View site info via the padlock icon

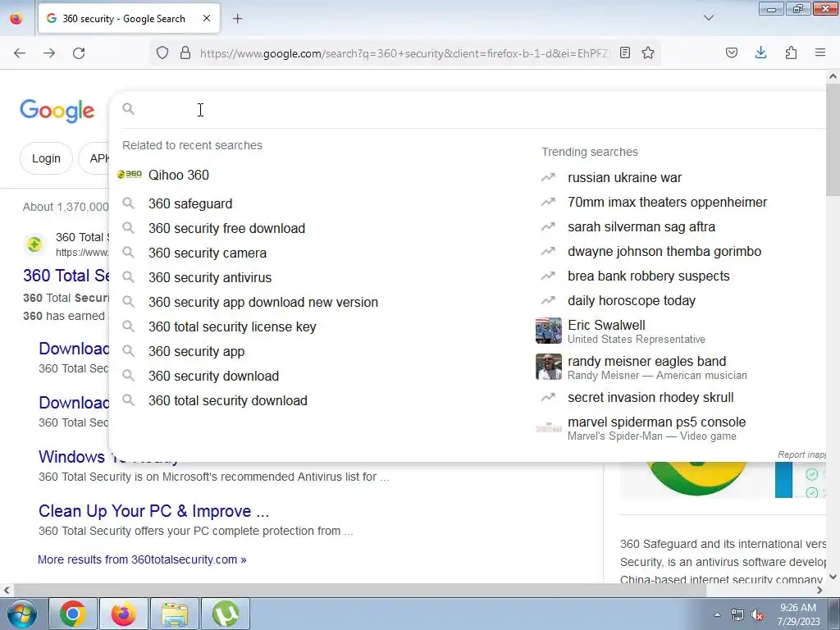tap(185, 53)
